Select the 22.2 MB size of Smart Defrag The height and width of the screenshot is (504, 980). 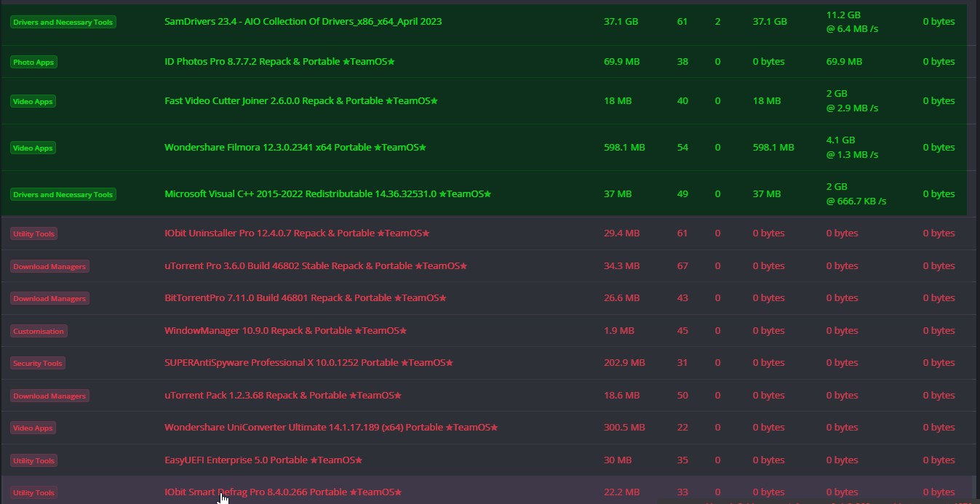[621, 492]
